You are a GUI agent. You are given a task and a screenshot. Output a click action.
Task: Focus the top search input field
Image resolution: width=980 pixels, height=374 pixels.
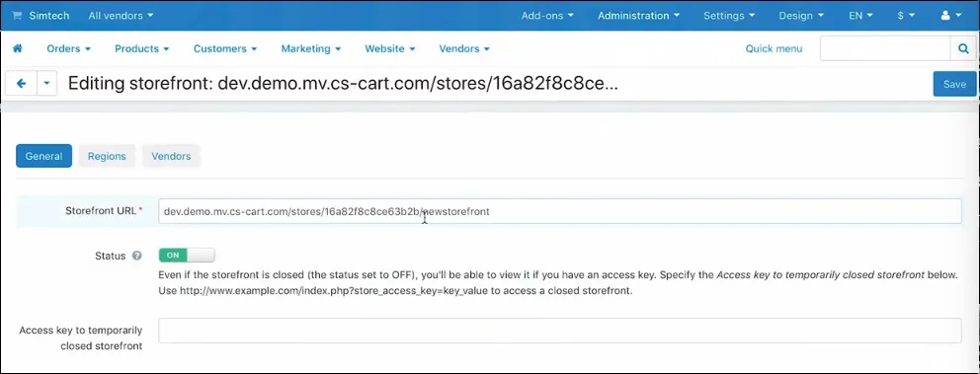pos(885,48)
